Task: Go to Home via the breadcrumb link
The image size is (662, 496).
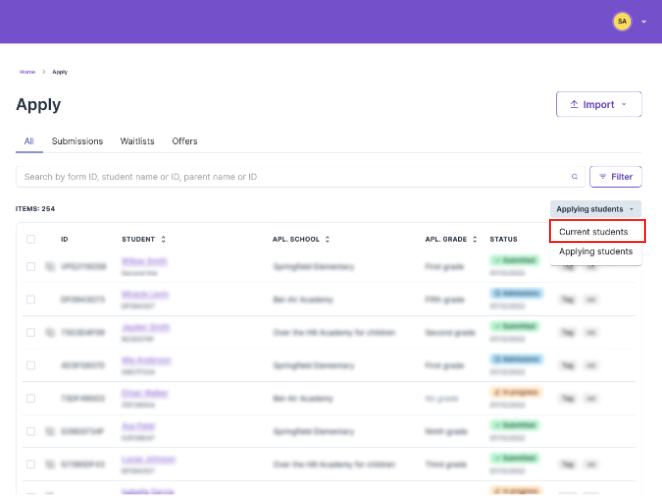Action: tap(27, 72)
